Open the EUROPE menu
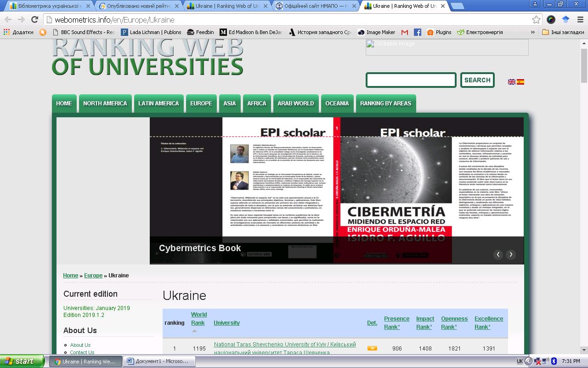Viewport: 588px width, 368px height. coord(201,103)
